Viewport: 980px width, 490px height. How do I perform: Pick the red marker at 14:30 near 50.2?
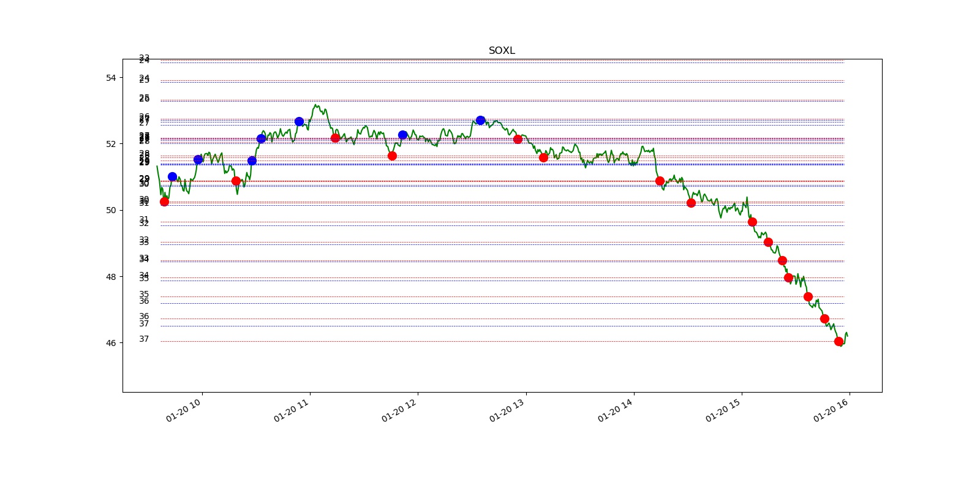(691, 203)
